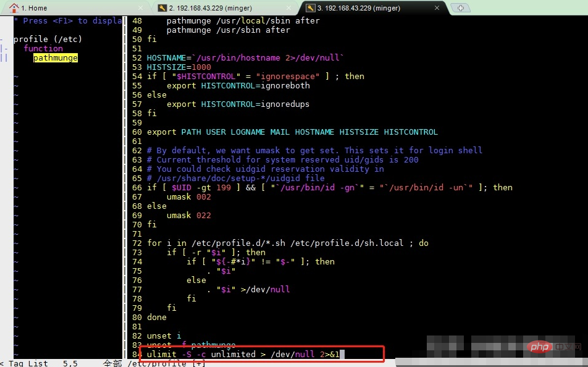Click line 56 'else' keyword

tap(157, 95)
